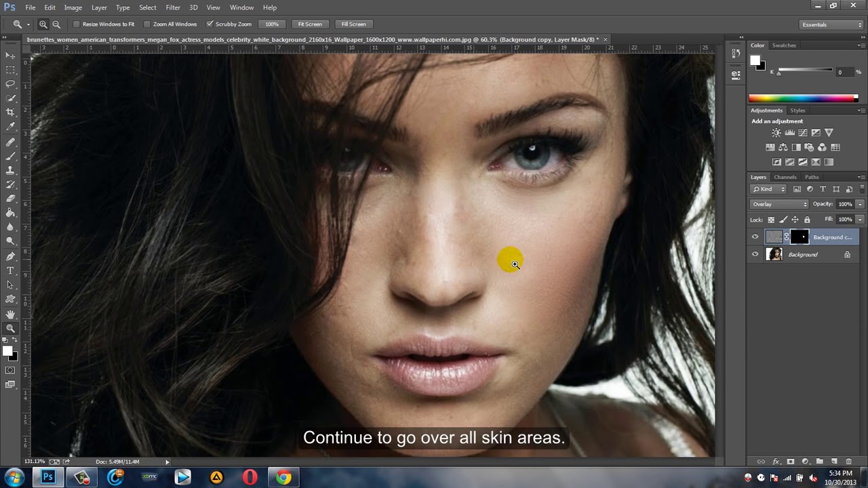Select the Dodge tool

point(10,241)
